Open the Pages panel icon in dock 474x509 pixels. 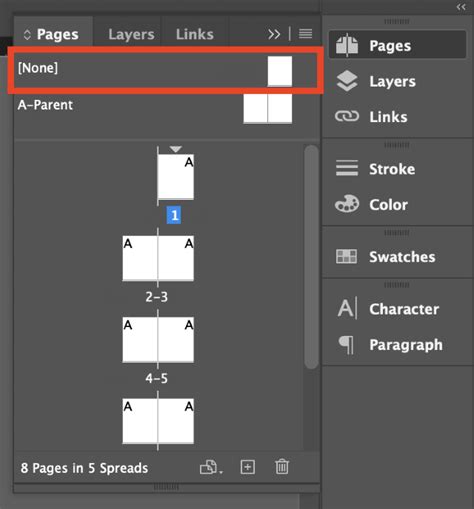(347, 45)
